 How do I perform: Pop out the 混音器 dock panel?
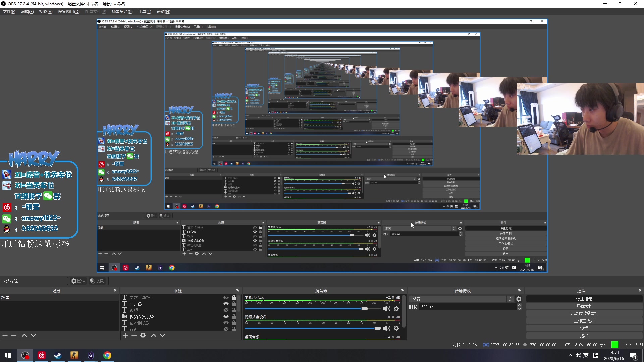[402, 291]
